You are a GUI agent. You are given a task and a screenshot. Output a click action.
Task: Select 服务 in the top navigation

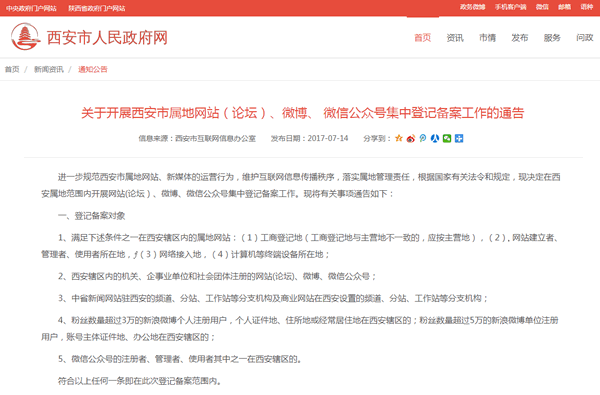pyautogui.click(x=552, y=38)
